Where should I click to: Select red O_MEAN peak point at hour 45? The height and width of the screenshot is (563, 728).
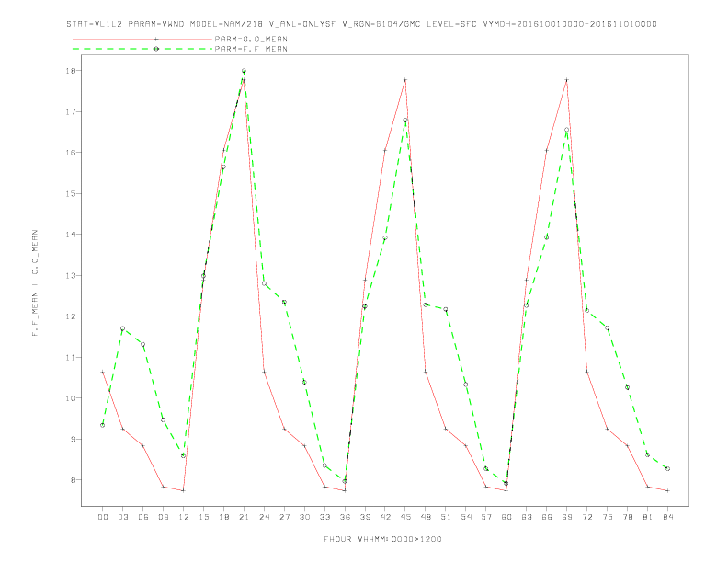[405, 80]
